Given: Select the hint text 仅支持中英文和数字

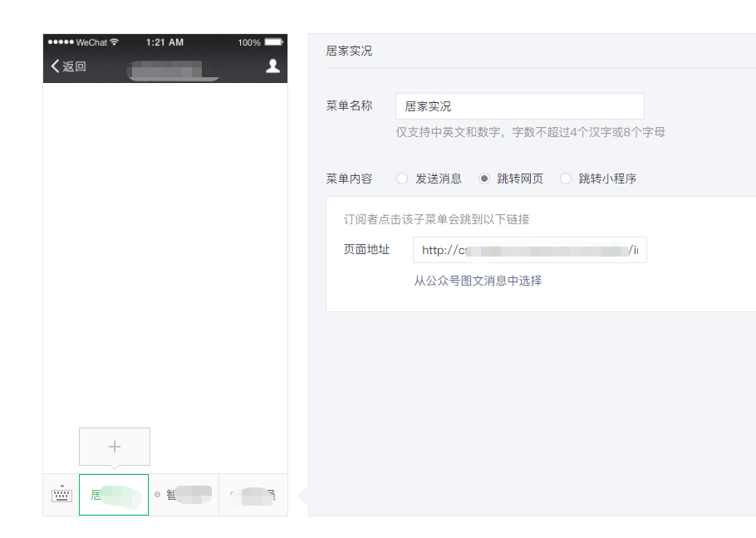Looking at the screenshot, I should point(448,132).
